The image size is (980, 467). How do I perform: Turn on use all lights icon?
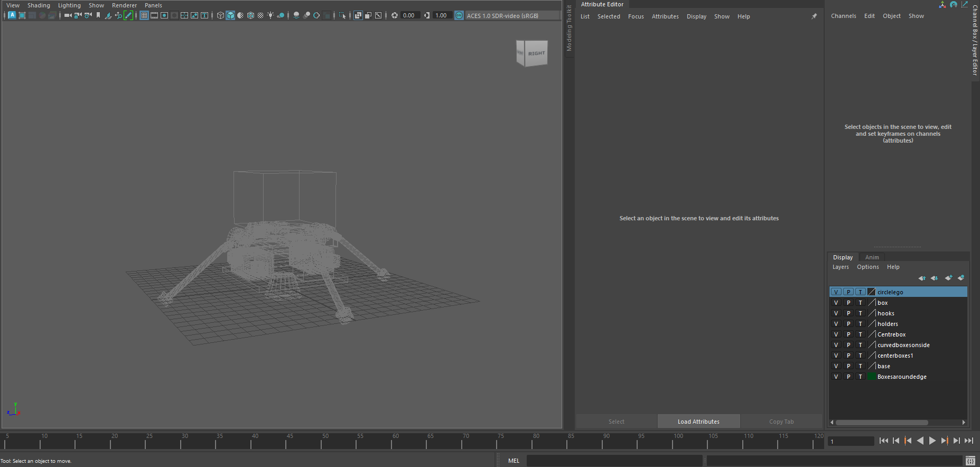coord(270,15)
